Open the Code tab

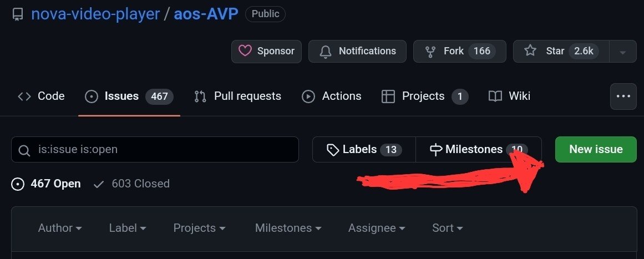(41, 96)
